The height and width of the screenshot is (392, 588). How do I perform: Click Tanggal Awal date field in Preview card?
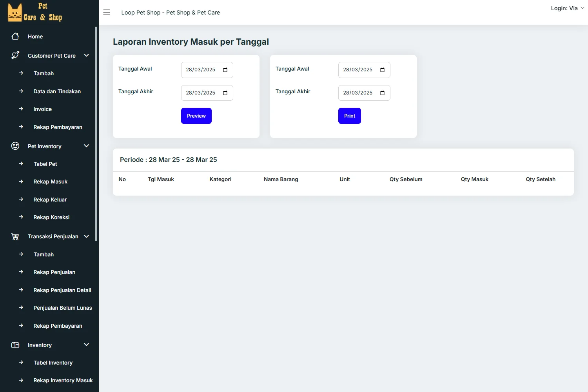pos(207,70)
